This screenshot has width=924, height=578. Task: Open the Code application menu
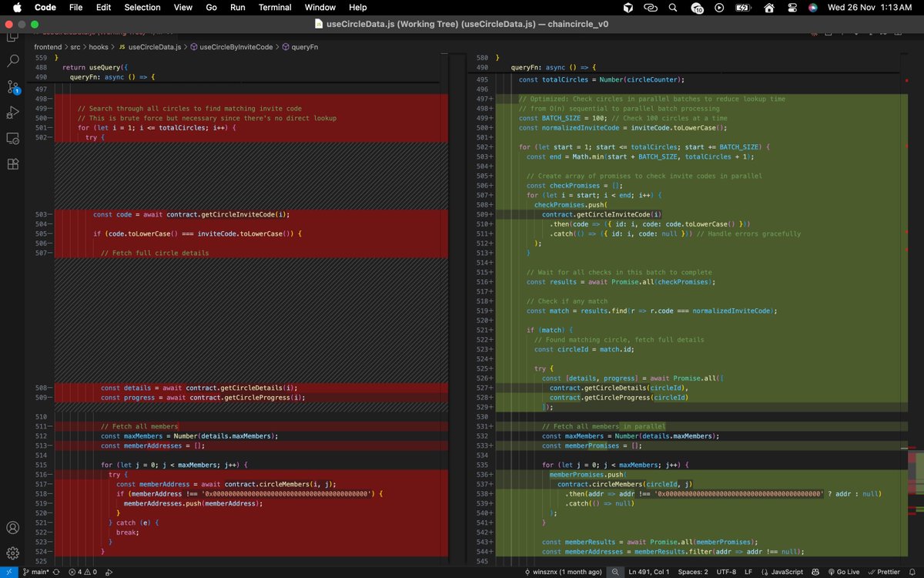point(45,7)
